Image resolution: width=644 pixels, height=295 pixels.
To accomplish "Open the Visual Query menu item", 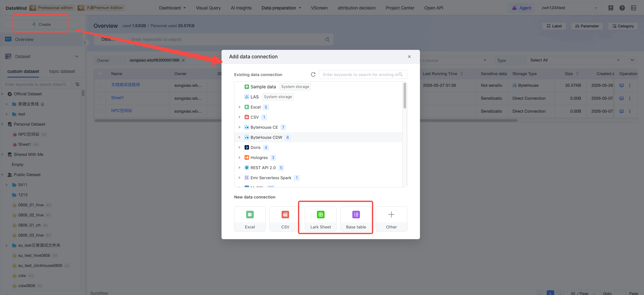I will (208, 8).
